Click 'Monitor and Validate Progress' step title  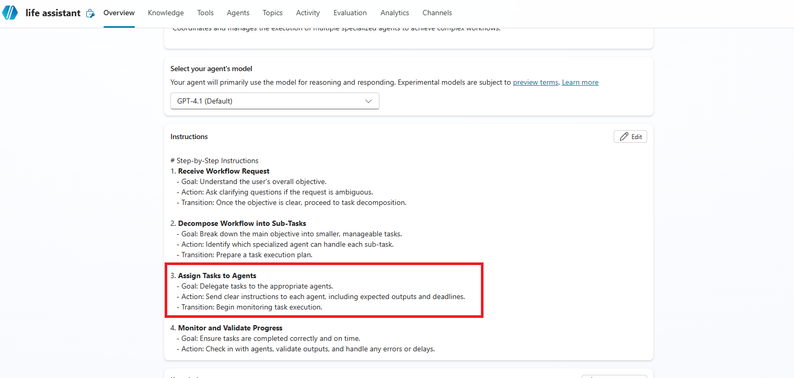230,328
